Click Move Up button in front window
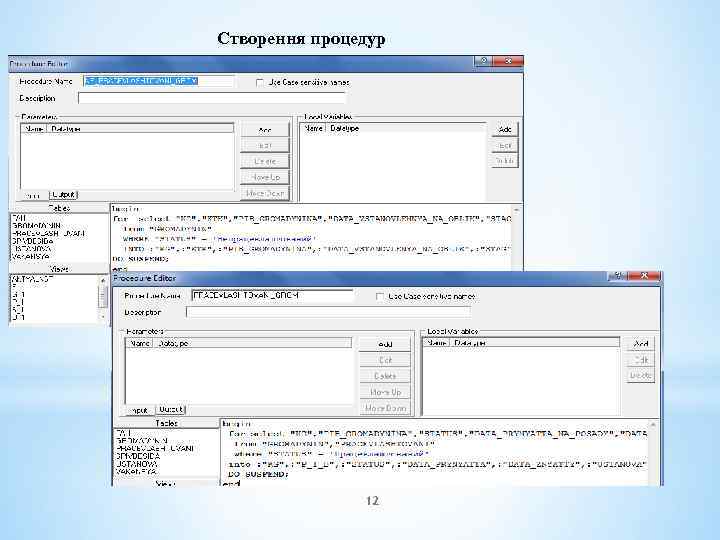 coord(385,392)
